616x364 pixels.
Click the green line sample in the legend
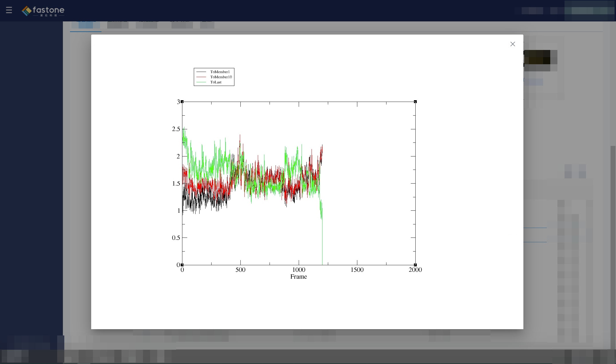click(201, 82)
